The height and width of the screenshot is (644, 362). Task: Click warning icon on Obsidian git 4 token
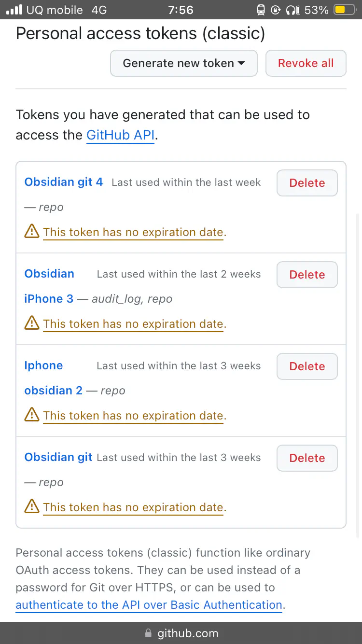tap(32, 232)
